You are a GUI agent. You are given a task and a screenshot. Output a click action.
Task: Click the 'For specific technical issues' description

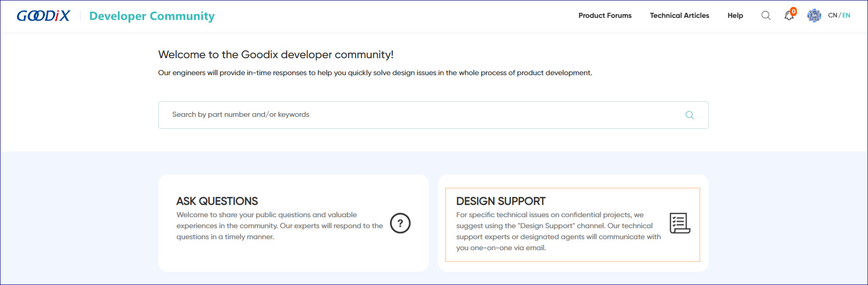(558, 231)
